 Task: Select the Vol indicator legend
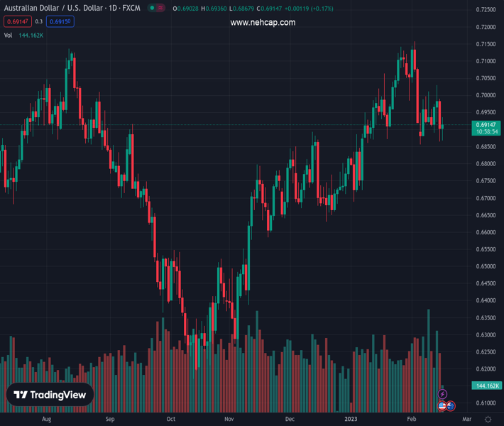tap(9, 35)
